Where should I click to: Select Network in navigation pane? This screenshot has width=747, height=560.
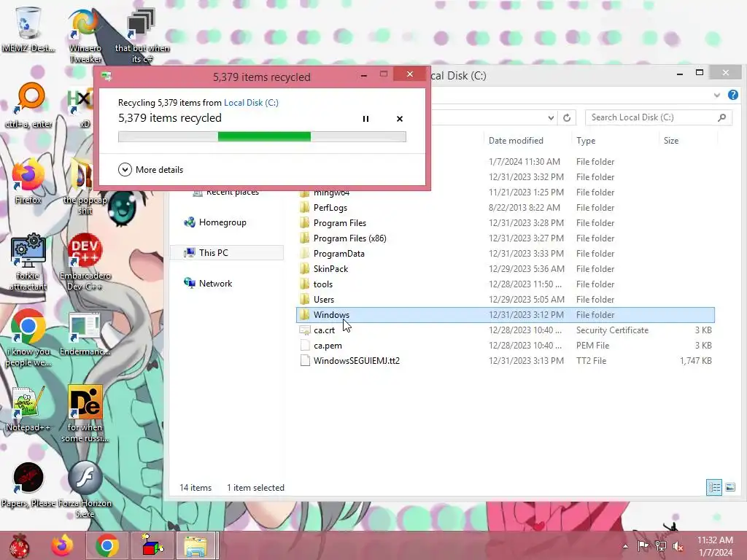click(x=208, y=284)
